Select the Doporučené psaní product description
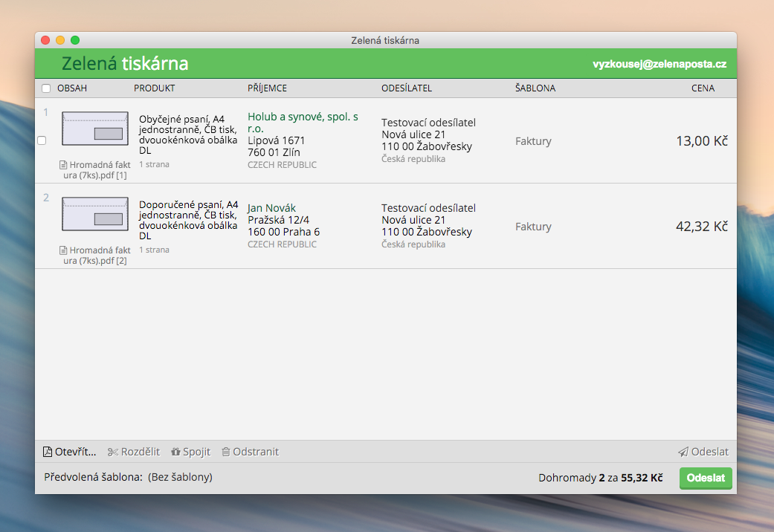Screen dimensions: 774x532 tap(188, 220)
